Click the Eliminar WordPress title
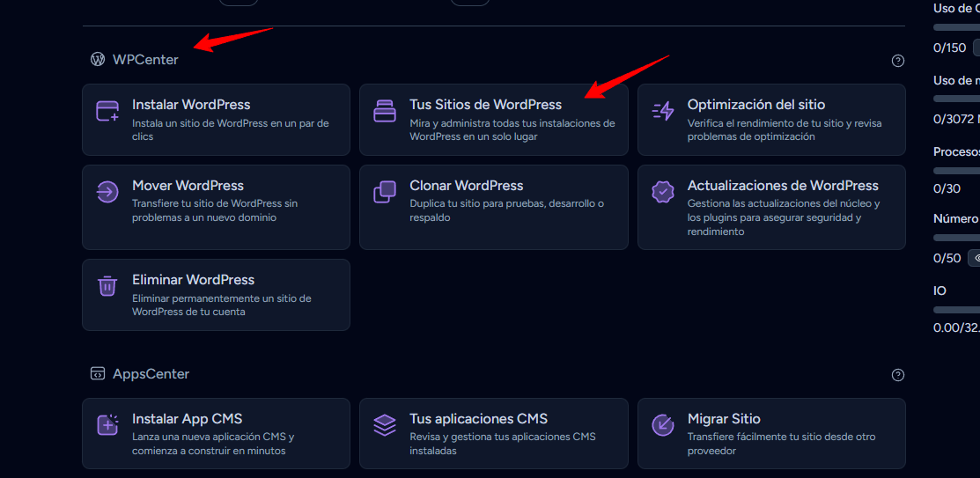980x478 pixels. [193, 280]
